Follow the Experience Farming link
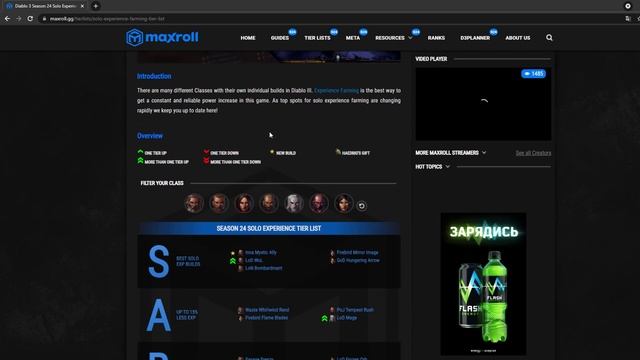 tap(336, 91)
